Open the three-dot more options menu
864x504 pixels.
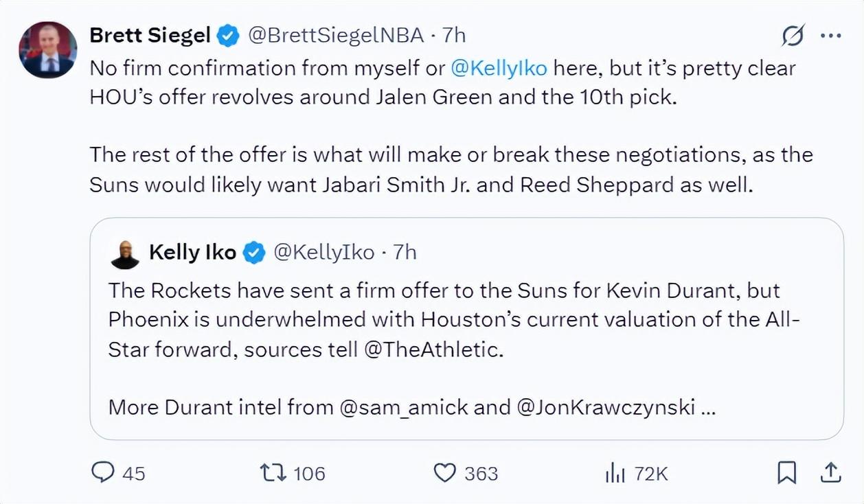(831, 36)
